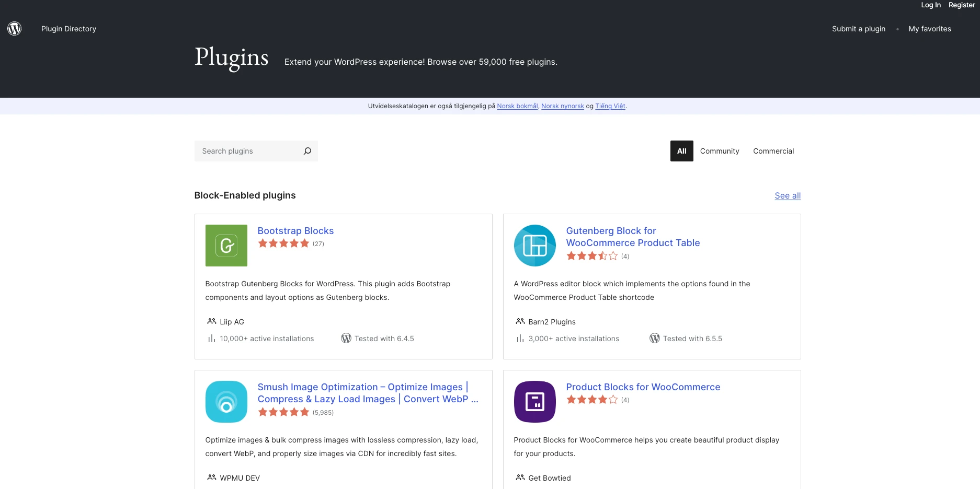Open Submit a plugin page
980x489 pixels.
[859, 29]
